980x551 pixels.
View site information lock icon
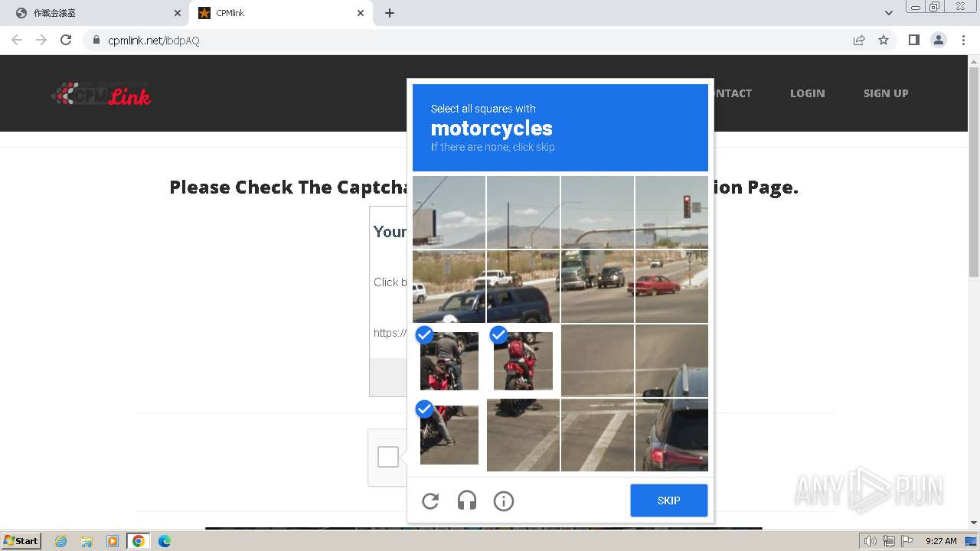96,40
